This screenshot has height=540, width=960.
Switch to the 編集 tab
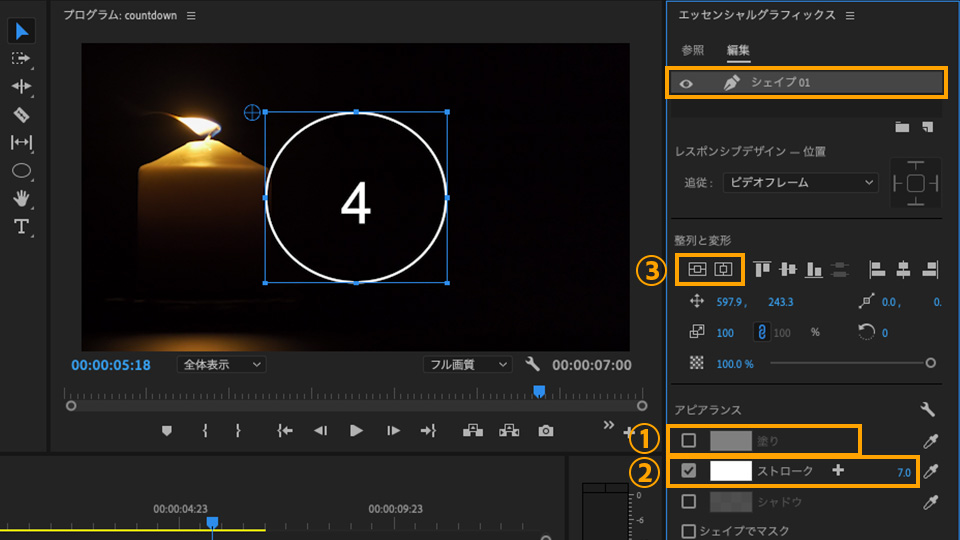[x=738, y=50]
